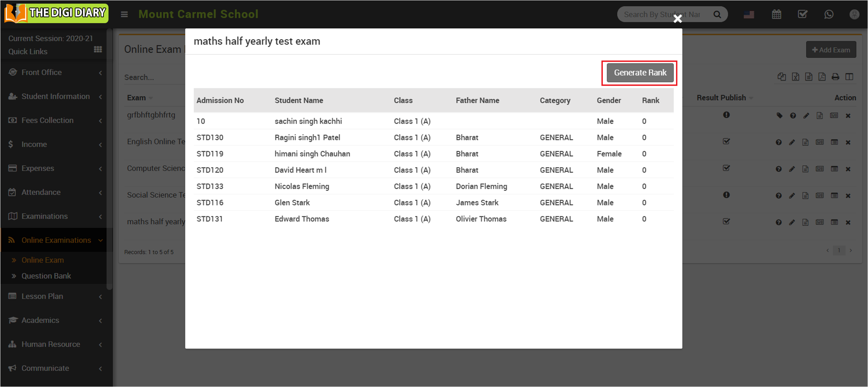Click the print icon above the table

pos(835,77)
